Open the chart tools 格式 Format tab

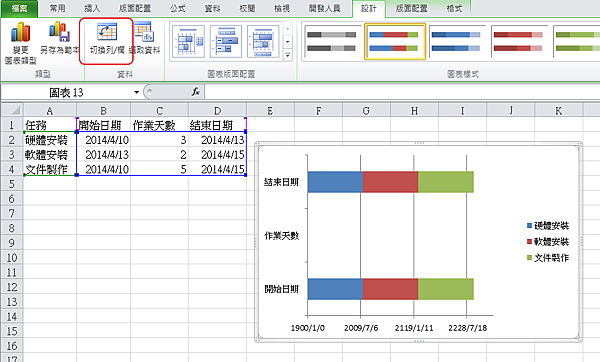(x=454, y=8)
